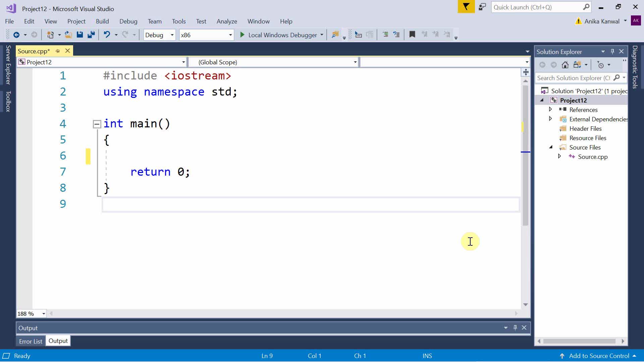
Task: Click the New Project toolbar icon
Action: pyautogui.click(x=50, y=35)
